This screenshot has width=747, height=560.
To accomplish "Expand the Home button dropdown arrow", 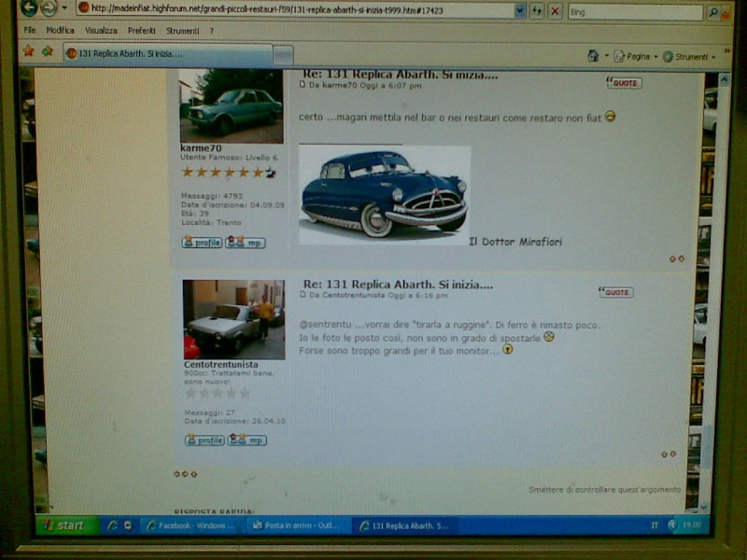I will [606, 56].
